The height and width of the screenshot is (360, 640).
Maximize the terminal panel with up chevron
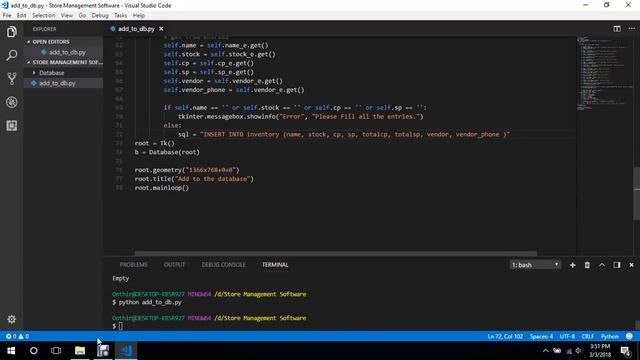[x=602, y=265]
